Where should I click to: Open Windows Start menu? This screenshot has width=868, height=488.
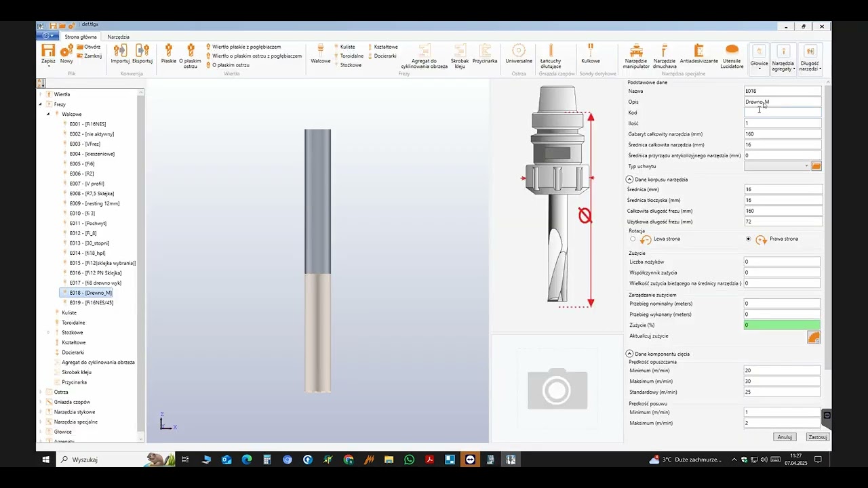45,460
